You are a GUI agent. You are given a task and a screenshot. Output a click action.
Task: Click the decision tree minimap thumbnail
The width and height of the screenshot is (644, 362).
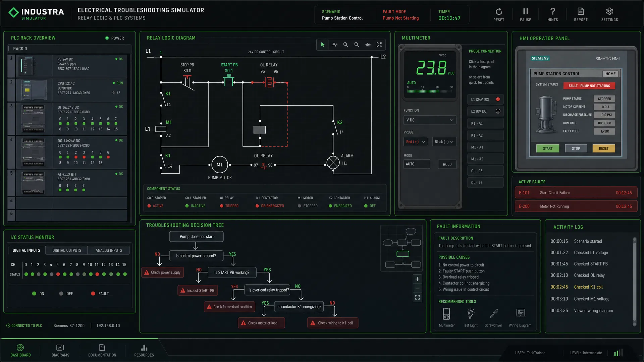401,248
